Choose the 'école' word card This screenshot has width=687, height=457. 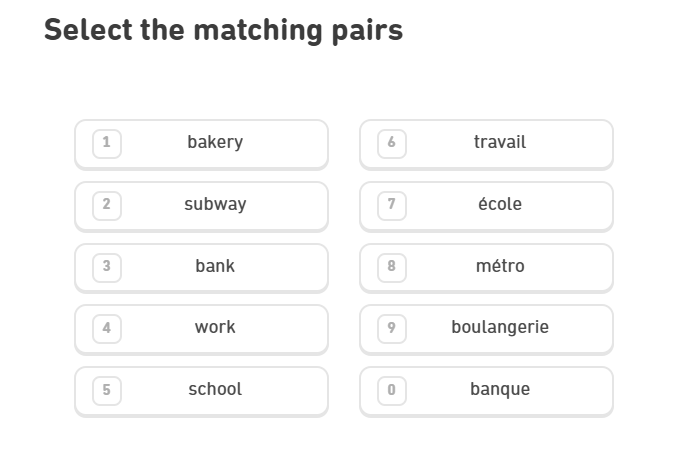coord(499,205)
